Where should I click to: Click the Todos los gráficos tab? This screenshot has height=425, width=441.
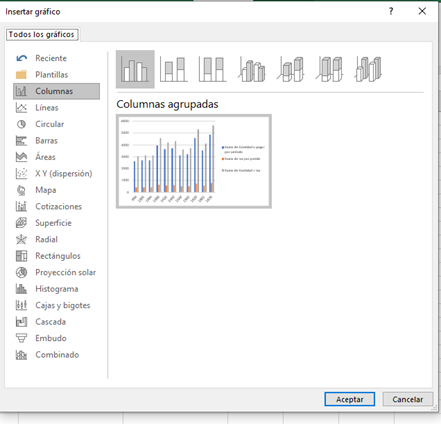42,34
